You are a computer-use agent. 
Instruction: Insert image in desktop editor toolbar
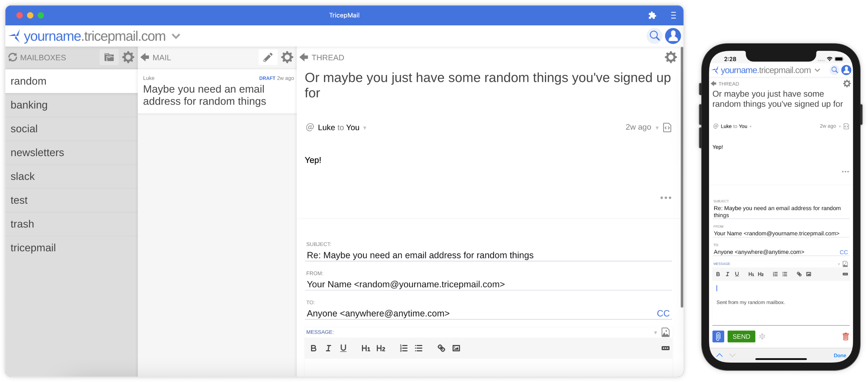click(456, 348)
